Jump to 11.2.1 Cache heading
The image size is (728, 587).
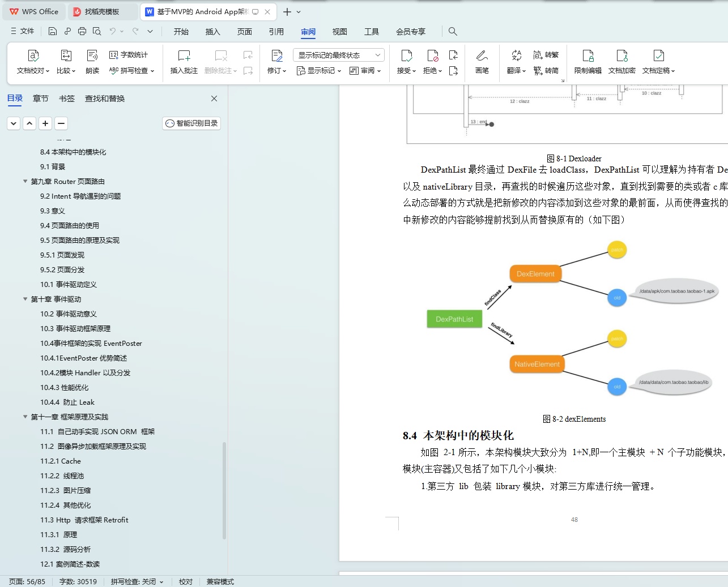pos(61,461)
